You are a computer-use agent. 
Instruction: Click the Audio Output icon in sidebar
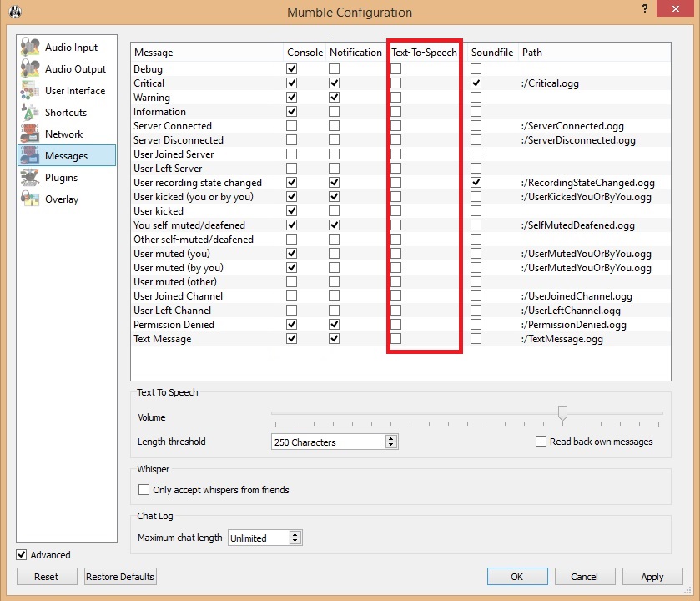30,68
